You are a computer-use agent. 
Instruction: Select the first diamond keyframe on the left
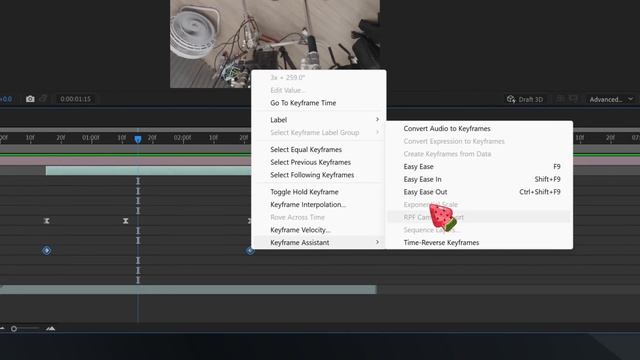tap(47, 250)
